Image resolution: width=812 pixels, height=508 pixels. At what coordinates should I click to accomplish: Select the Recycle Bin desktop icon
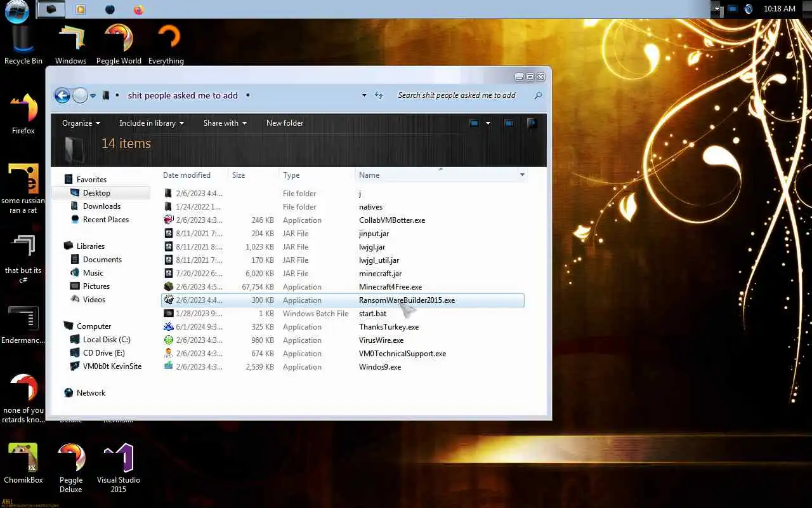point(23,44)
